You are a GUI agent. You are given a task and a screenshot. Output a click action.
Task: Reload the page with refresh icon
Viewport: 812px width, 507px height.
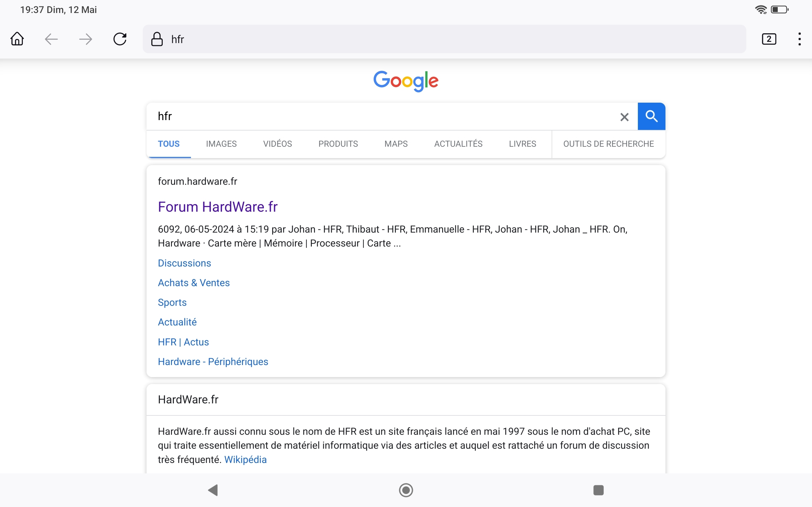pos(120,39)
